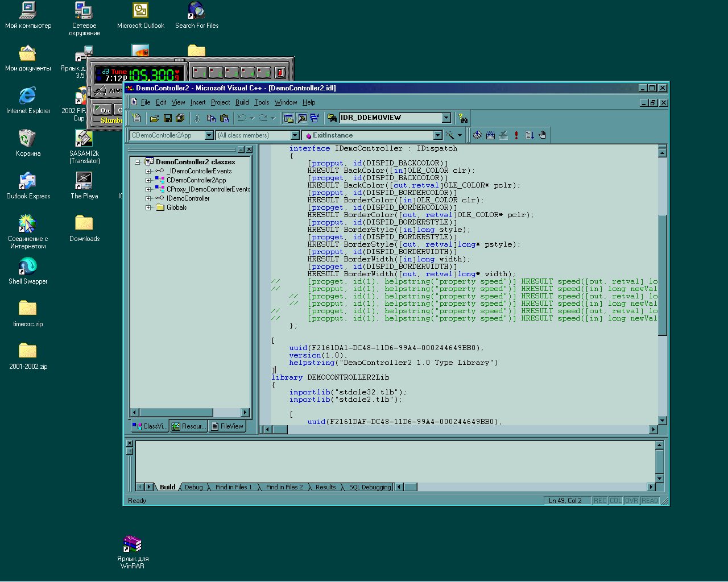The image size is (728, 582).
Task: Click the Redo arrow icon
Action: (x=263, y=118)
